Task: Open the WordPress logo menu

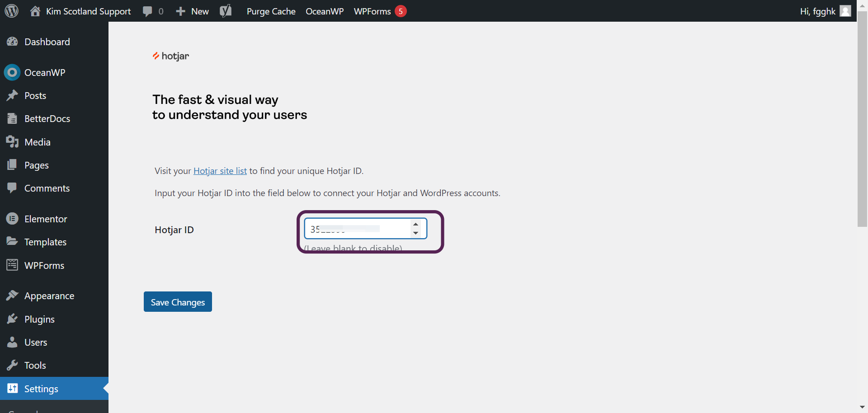Action: (11, 11)
